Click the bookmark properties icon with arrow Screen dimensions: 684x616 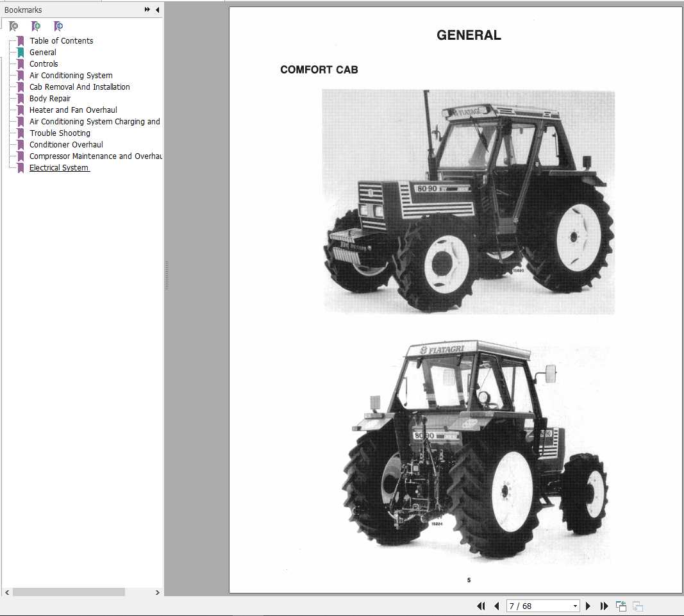click(58, 27)
